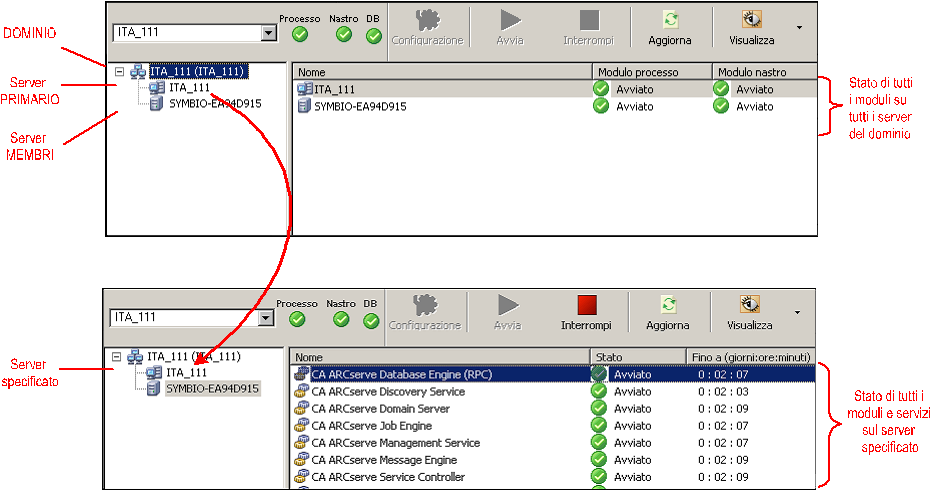Select CA ARCserve Database Engine (RPC) row
The height and width of the screenshot is (490, 931).
[x=553, y=374]
